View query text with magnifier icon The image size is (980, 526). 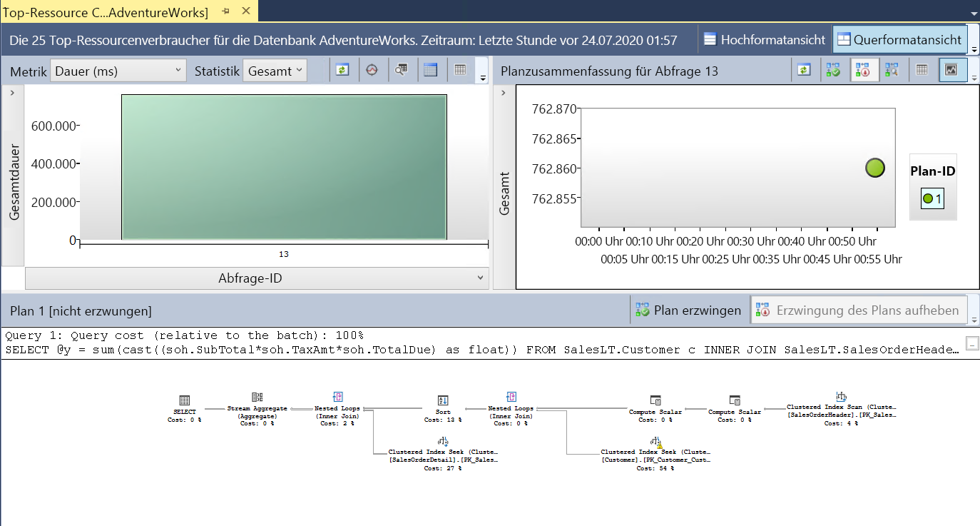pos(401,70)
